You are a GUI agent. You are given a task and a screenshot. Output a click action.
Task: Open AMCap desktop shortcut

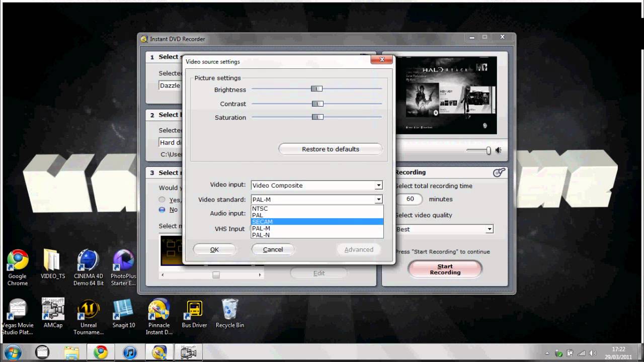click(x=53, y=314)
